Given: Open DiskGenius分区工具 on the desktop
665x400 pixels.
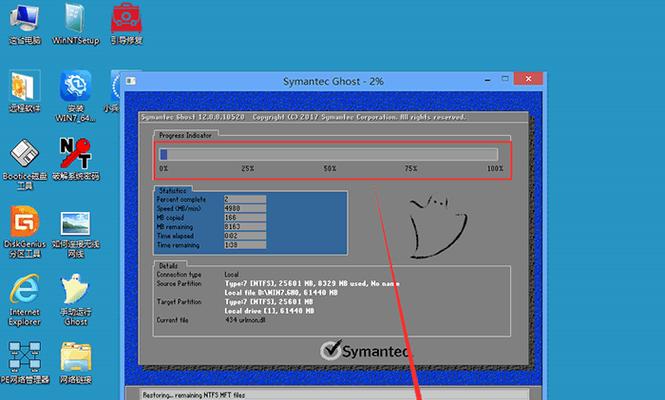Looking at the screenshot, I should [x=25, y=232].
